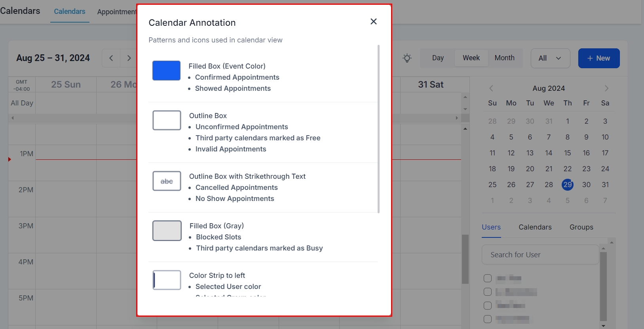Viewport: 644px width, 329px height.
Task: Advance to next week with right chevron
Action: point(129,58)
